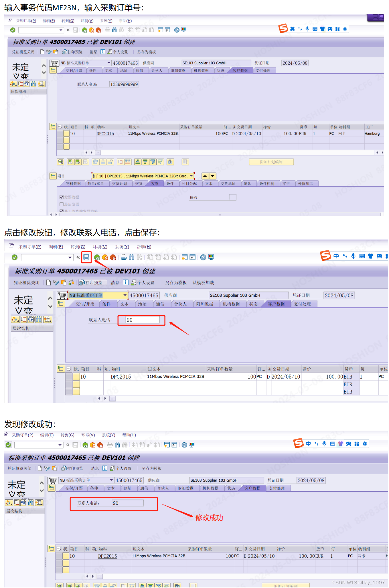Click the green Back arrow icon in third screenshot
Screen dimensions: 389x588
(85, 445)
